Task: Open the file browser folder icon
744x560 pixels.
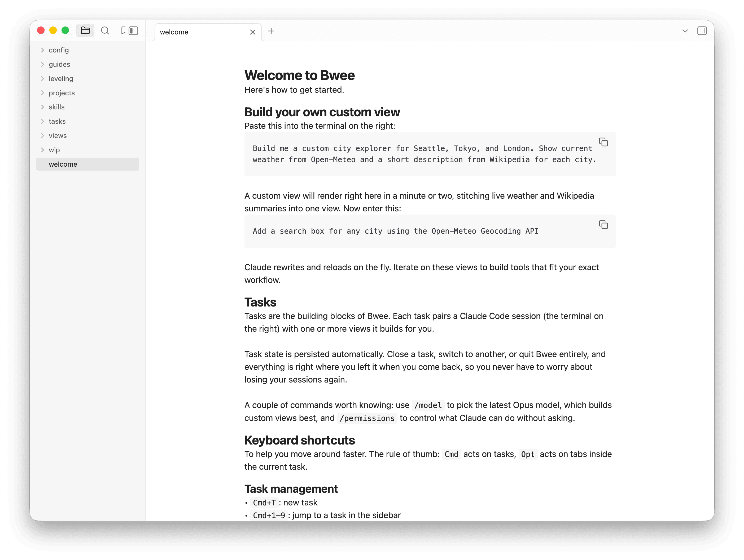Action: coord(85,30)
